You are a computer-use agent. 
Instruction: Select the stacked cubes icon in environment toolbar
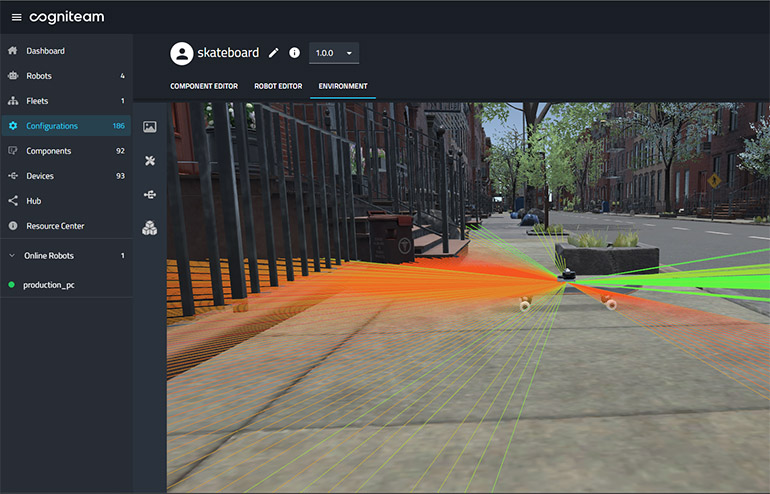150,228
